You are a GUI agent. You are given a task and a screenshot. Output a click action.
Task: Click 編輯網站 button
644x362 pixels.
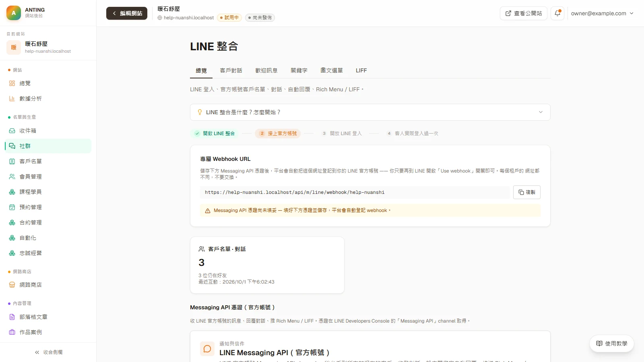pyautogui.click(x=127, y=13)
